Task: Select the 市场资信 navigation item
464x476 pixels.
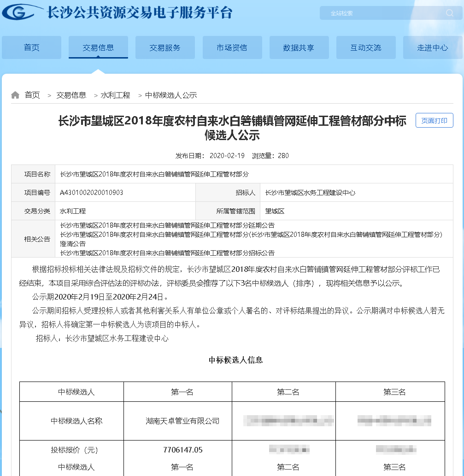Action: 232,47
